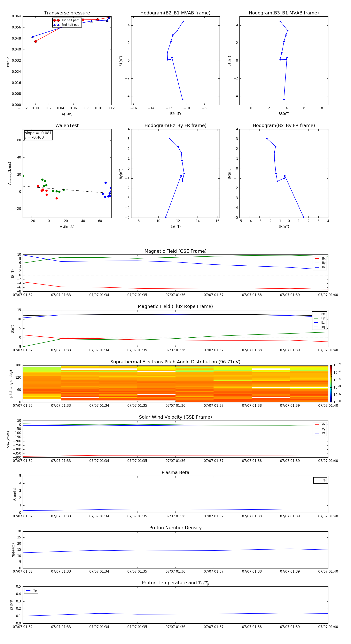Screen dimensions: 351x644
Task: Click the lowest red point in WalenTest
Action: (x=57, y=198)
